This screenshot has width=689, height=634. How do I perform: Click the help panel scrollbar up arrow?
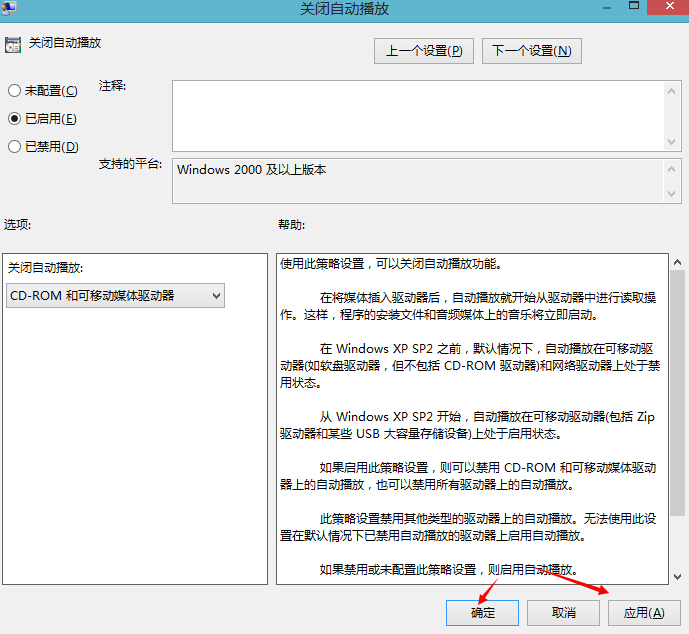pos(678,262)
